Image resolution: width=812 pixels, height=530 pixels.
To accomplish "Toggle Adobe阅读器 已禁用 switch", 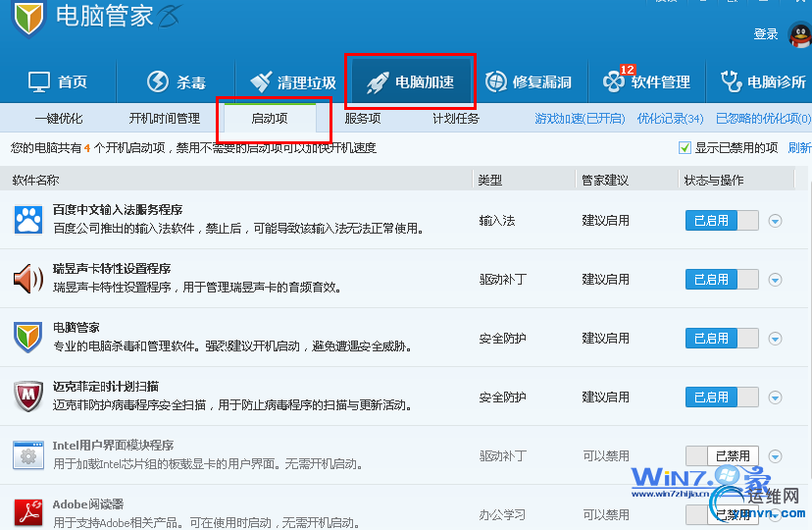I will (722, 514).
